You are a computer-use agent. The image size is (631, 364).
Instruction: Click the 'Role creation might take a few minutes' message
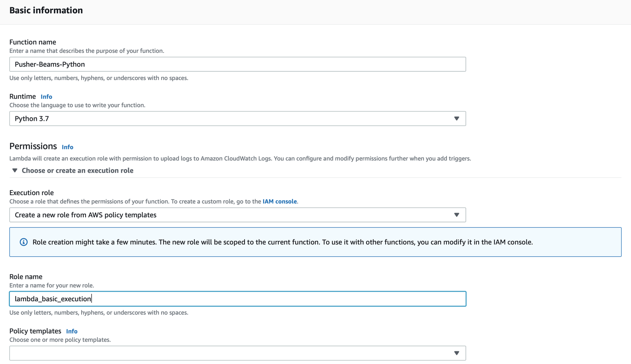pyautogui.click(x=282, y=242)
